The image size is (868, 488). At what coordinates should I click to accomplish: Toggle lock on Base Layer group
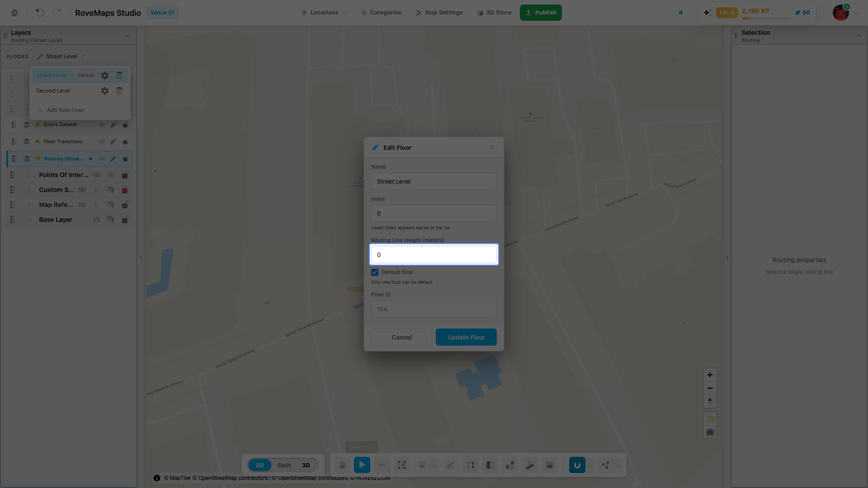click(x=125, y=220)
